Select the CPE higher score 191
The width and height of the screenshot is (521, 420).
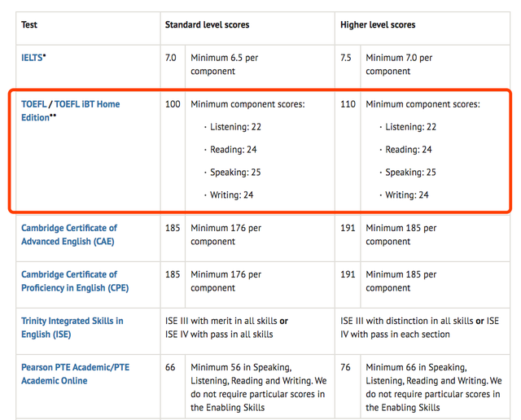pos(348,274)
